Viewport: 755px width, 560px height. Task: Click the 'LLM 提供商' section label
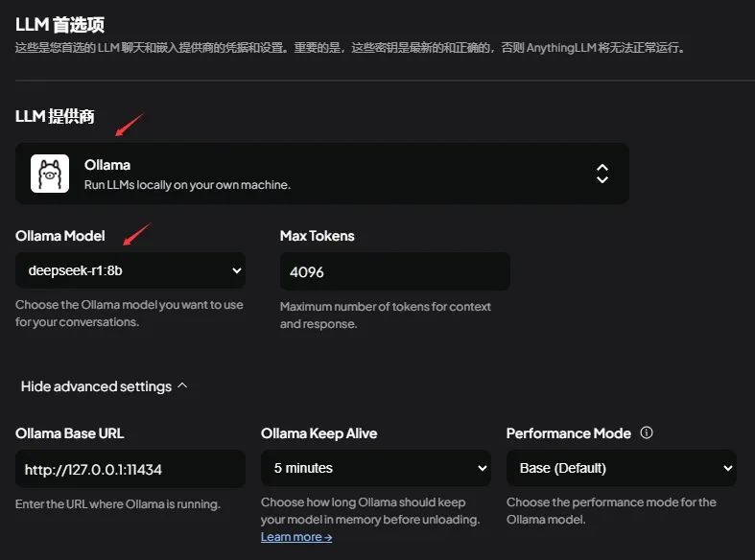[x=55, y=116]
